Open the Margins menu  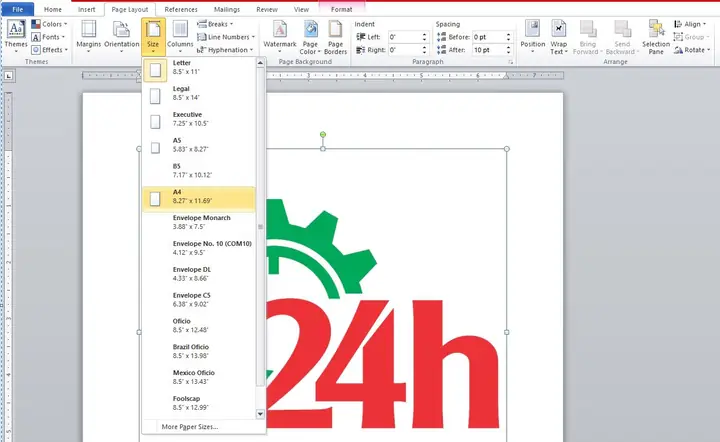coord(89,36)
